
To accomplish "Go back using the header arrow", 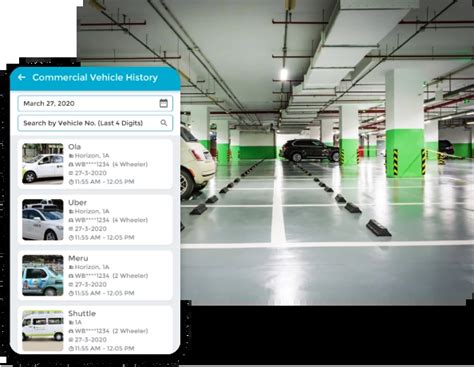I will (x=22, y=77).
